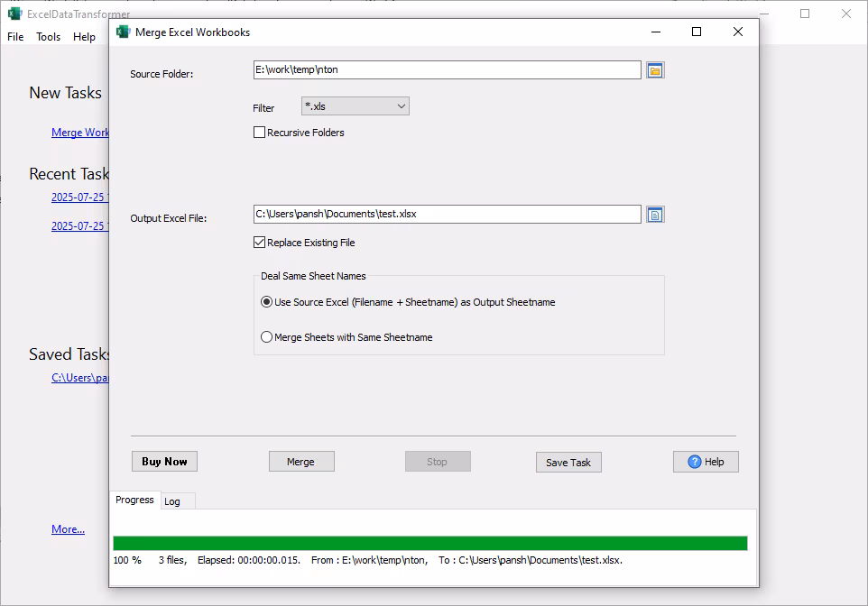This screenshot has width=868, height=606.
Task: Click the Buy Now button
Action: pos(164,461)
